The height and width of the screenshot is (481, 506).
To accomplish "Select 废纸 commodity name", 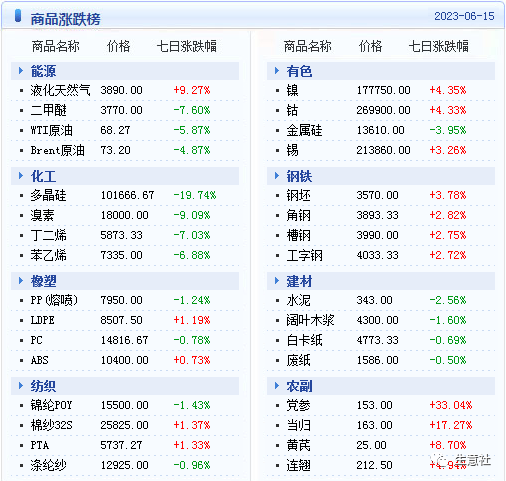I will point(298,360).
